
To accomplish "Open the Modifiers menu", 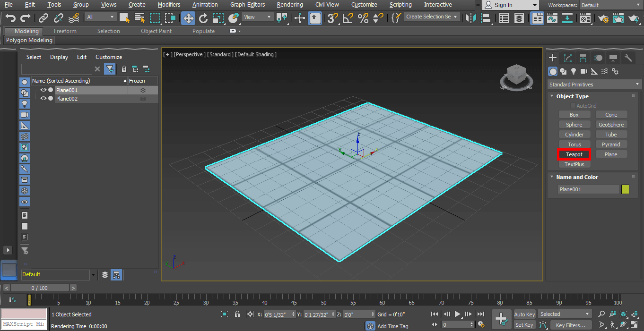I will 169,5.
